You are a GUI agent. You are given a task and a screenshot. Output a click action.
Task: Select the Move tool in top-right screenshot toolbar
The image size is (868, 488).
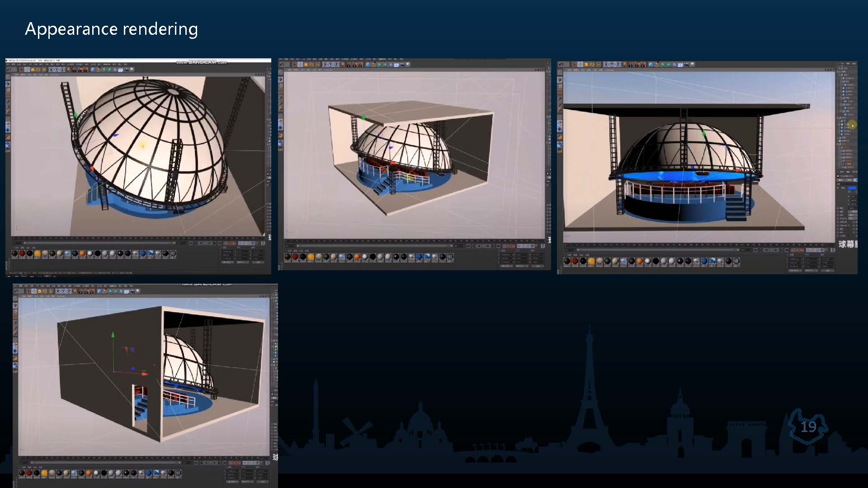click(x=580, y=64)
